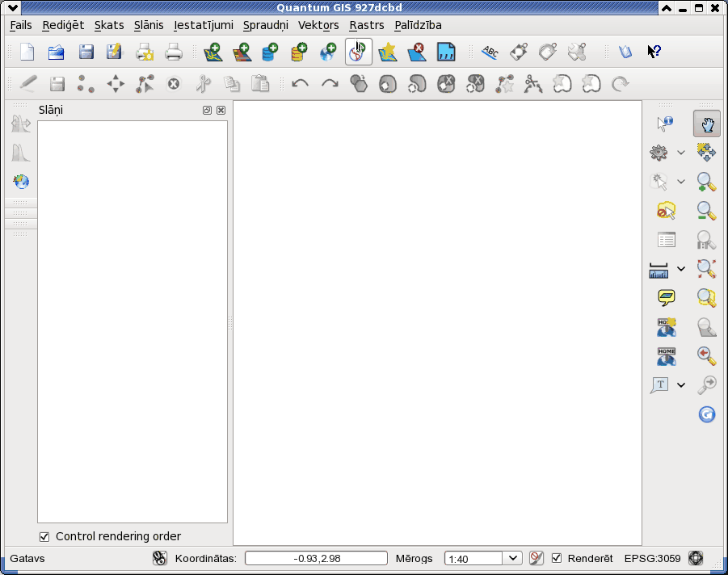This screenshot has height=575, width=728.
Task: Open the Rastrs menu
Action: 367,25
